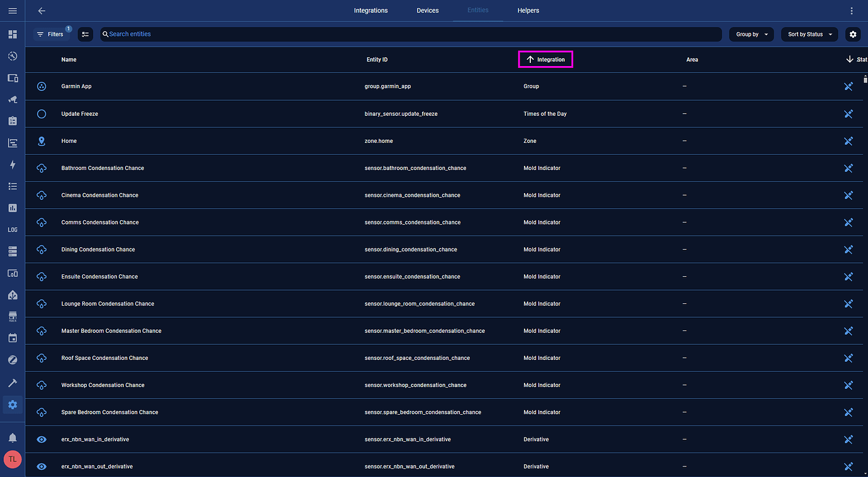This screenshot has height=477, width=868.
Task: Go back with the left arrow
Action: (x=42, y=11)
